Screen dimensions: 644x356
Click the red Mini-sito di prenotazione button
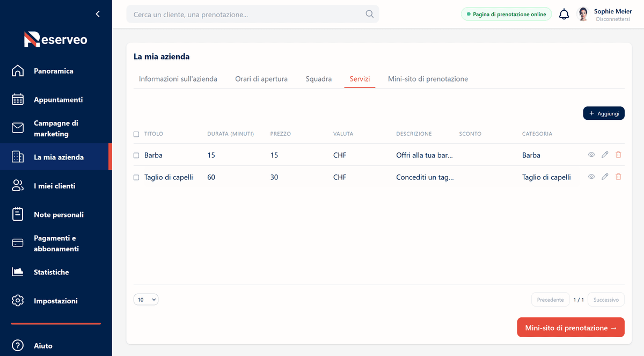coord(571,328)
